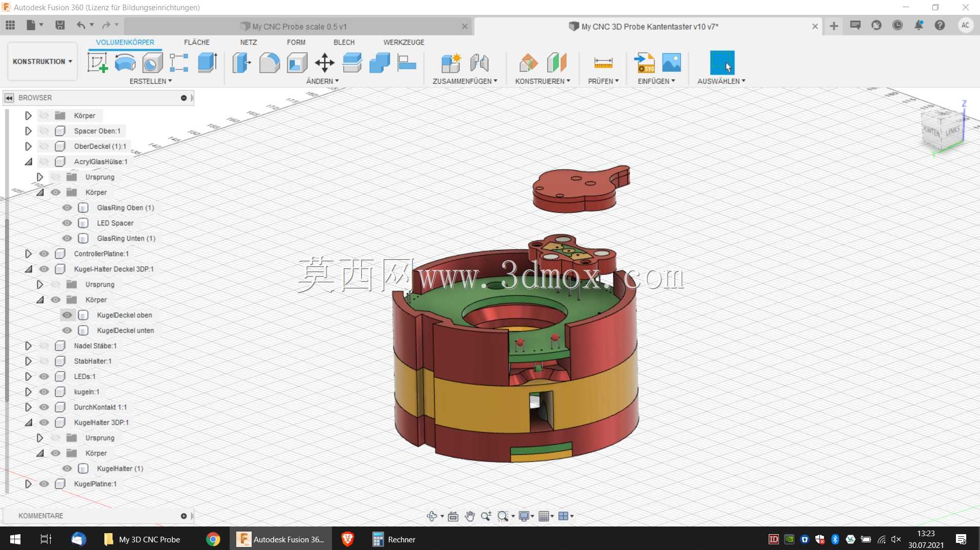The image size is (980, 550).
Task: Select the Shell tool icon
Action: tap(297, 63)
